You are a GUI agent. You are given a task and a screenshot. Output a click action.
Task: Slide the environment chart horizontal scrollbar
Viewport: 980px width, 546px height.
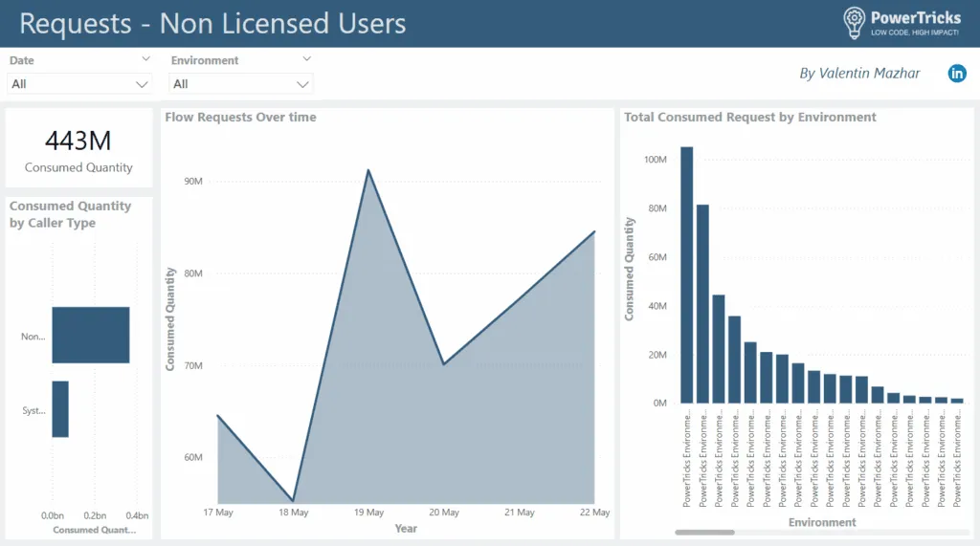click(x=704, y=533)
